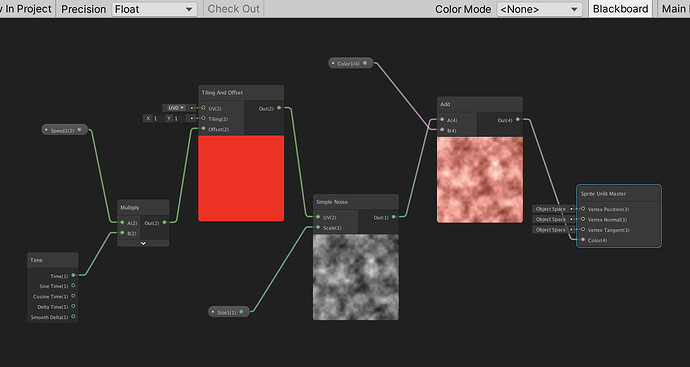The width and height of the screenshot is (690, 367).
Task: Click Object Space for Vertex Normal
Action: tap(551, 219)
